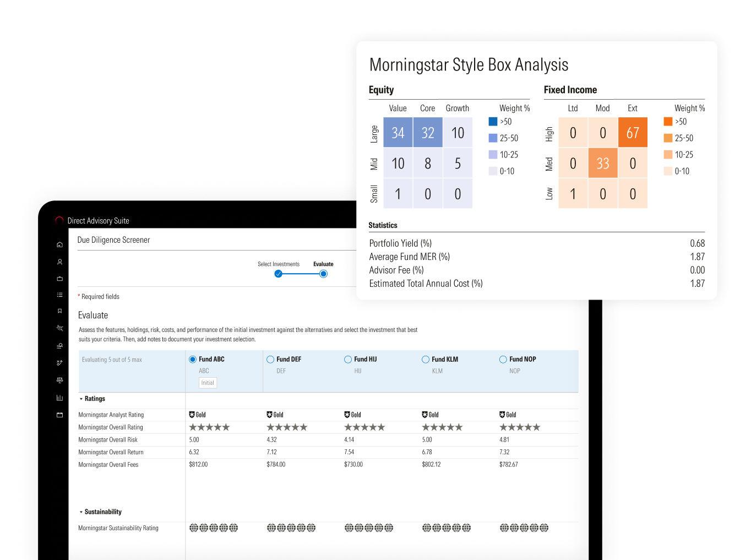Click the sustainability globes rating for Fund DEF
The image size is (751, 560).
point(291,528)
